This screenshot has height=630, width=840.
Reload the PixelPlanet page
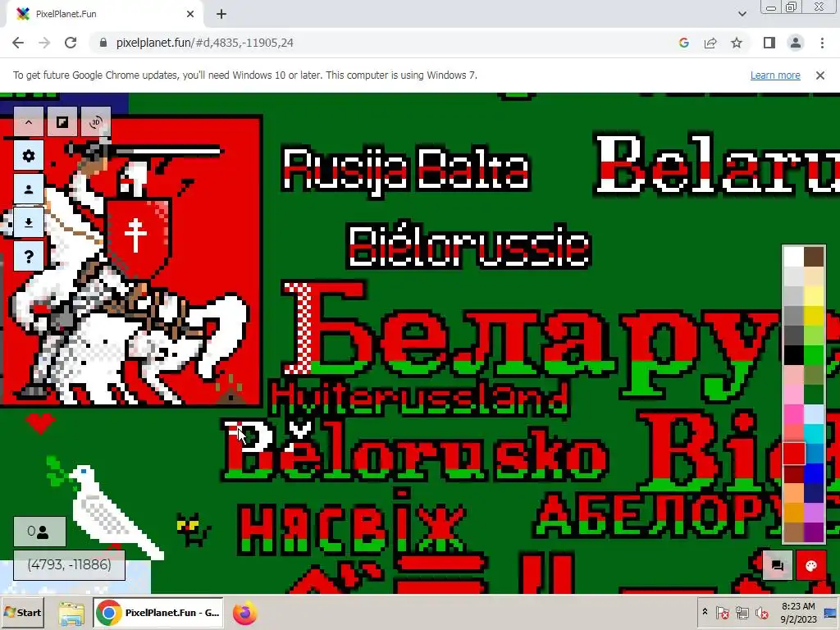click(71, 43)
